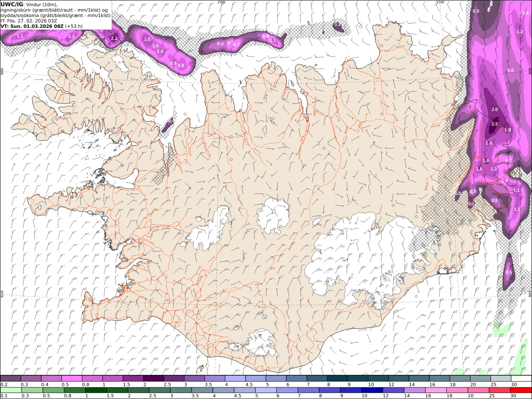
Task: Pick the pale green 0.1 swatch, lower scale
Action: coord(11,390)
